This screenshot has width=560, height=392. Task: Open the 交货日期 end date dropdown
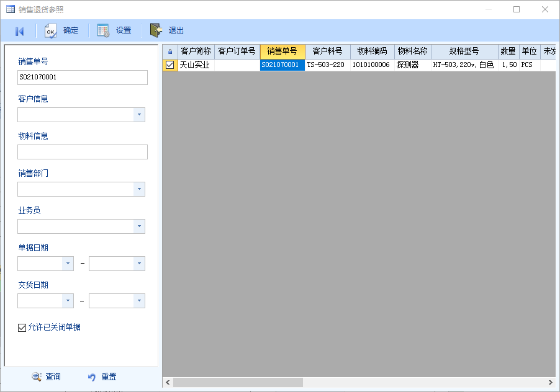coord(139,301)
